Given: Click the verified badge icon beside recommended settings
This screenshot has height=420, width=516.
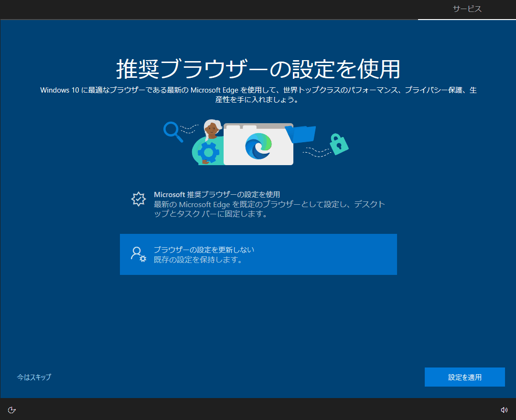Looking at the screenshot, I should tap(139, 199).
